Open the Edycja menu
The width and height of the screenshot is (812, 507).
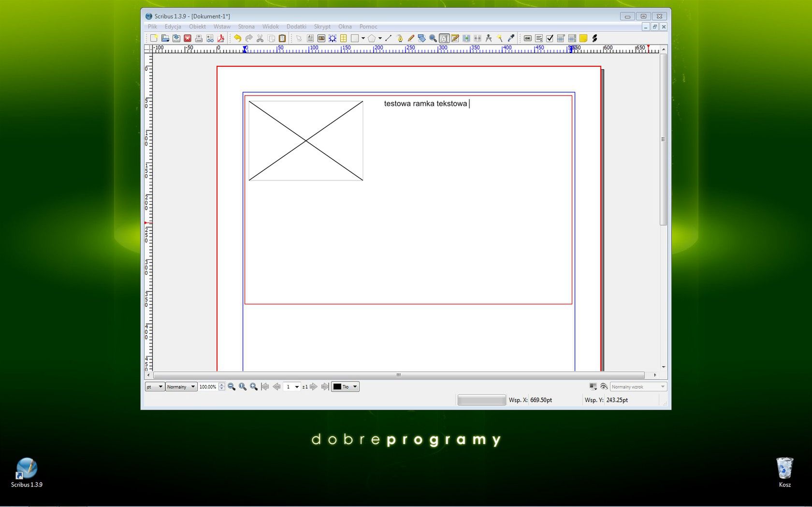173,27
